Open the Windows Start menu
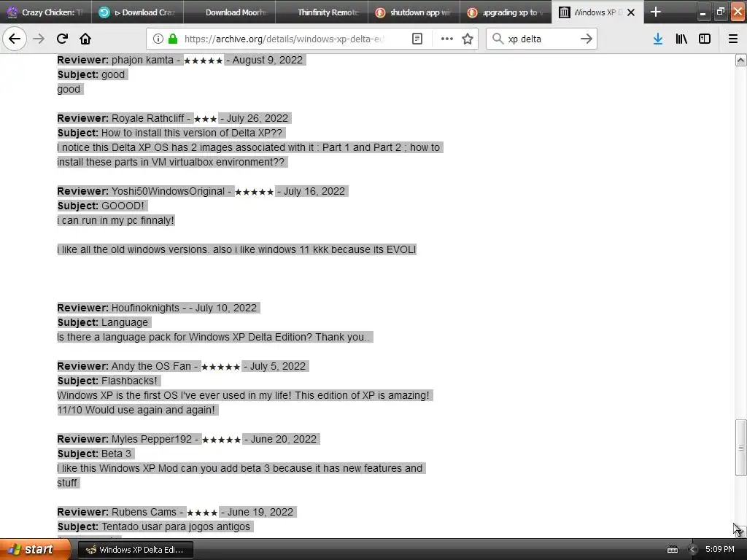 click(x=35, y=549)
